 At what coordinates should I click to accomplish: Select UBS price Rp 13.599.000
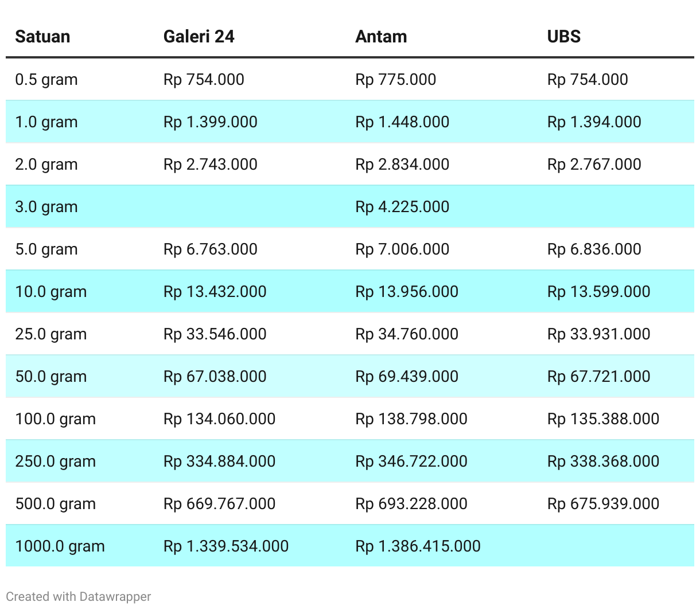pos(598,291)
